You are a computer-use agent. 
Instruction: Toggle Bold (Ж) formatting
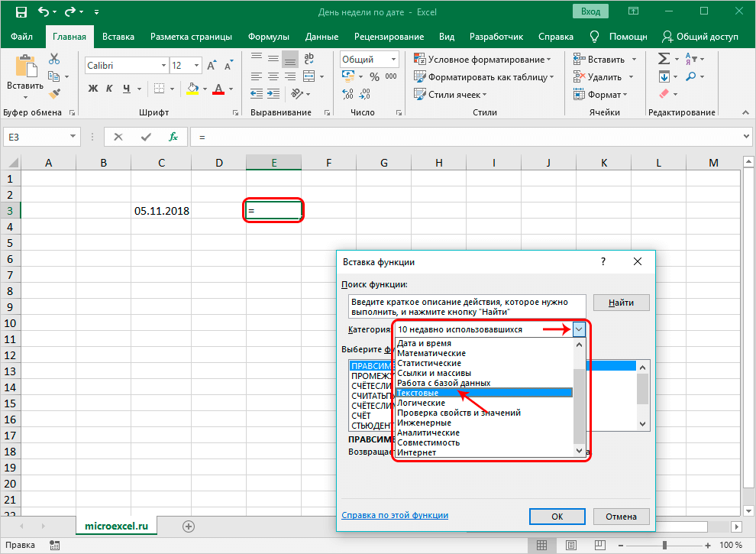(93, 89)
